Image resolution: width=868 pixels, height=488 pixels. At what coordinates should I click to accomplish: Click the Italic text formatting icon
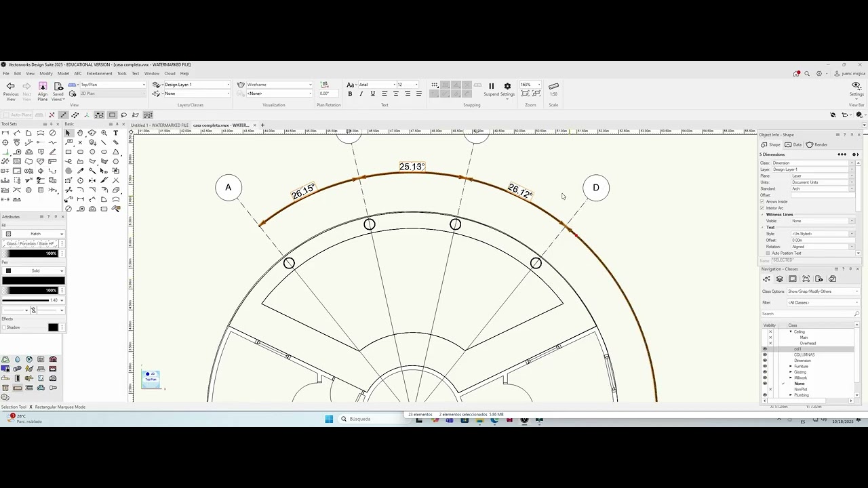[x=361, y=94]
